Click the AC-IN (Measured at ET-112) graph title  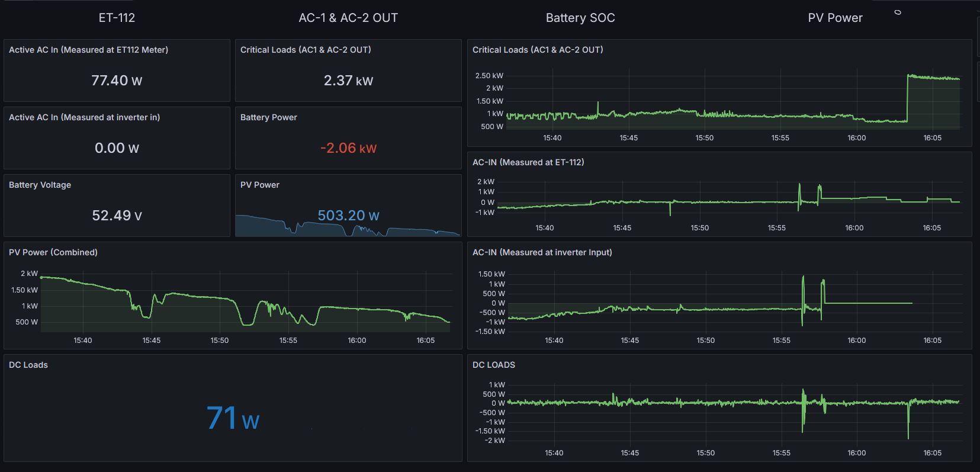click(x=528, y=162)
